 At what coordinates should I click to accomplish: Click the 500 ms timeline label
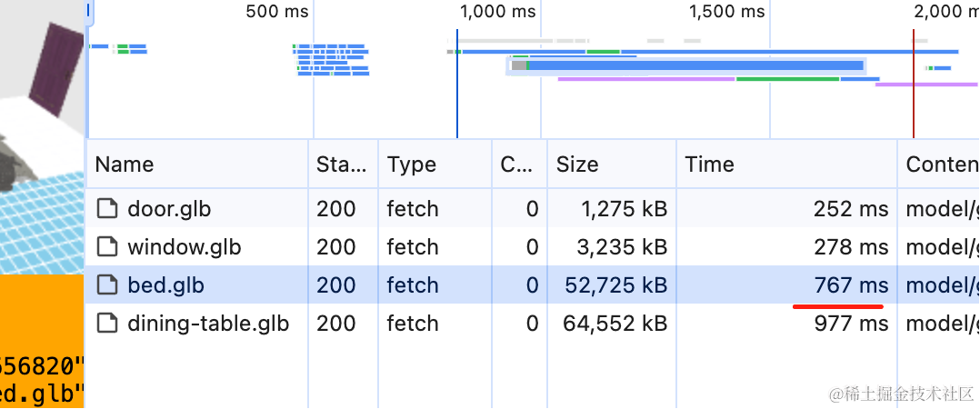(277, 11)
